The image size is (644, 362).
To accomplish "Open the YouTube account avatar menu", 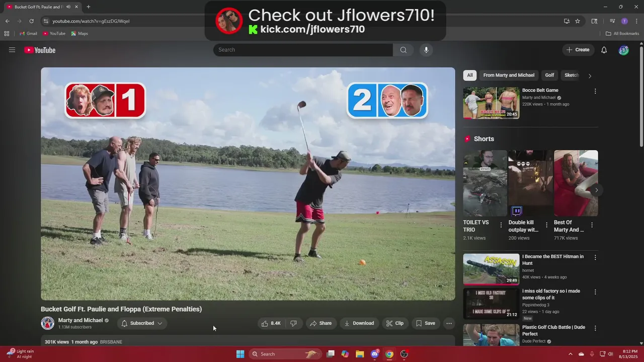I will click(623, 50).
